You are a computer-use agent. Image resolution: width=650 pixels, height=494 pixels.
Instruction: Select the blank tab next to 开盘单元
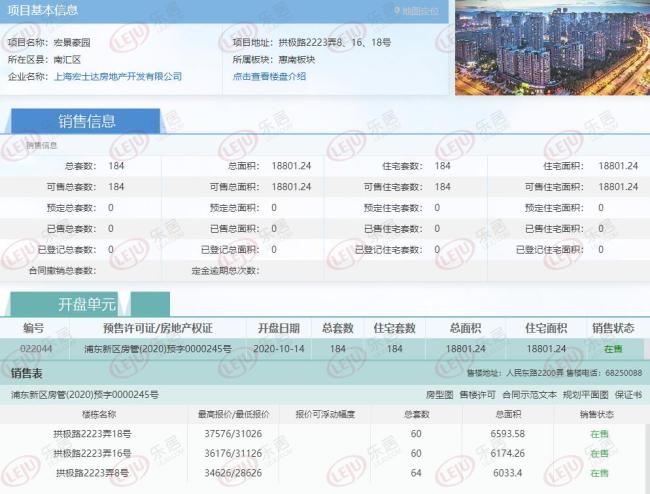(x=150, y=304)
